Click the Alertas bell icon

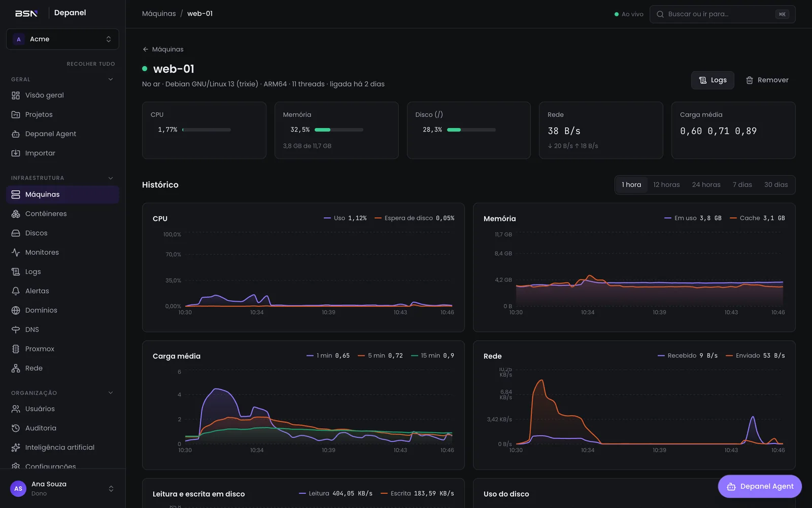[16, 291]
